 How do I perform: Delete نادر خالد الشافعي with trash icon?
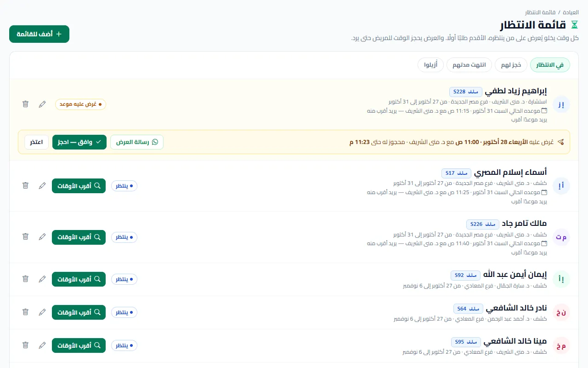[x=26, y=312]
